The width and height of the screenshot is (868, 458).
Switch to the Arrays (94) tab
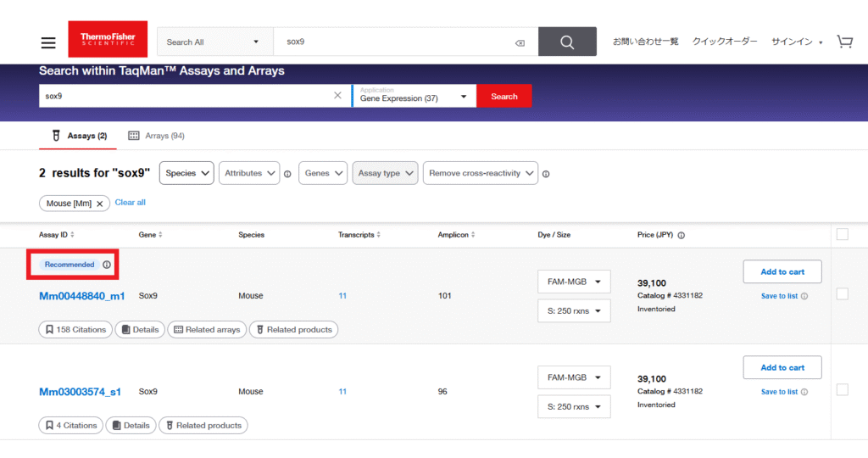pos(156,136)
